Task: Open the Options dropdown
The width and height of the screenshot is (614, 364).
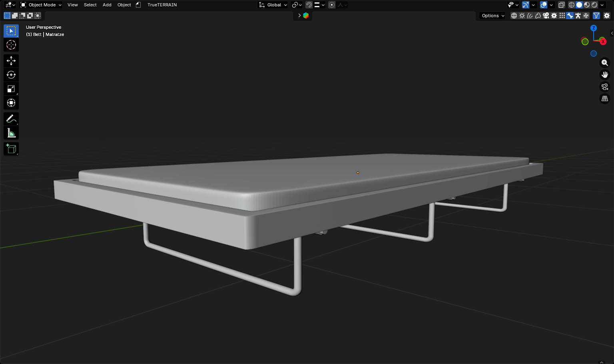Action: (493, 16)
